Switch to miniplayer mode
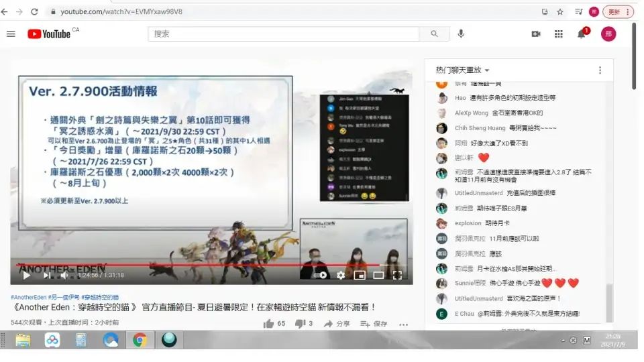 pyautogui.click(x=360, y=276)
